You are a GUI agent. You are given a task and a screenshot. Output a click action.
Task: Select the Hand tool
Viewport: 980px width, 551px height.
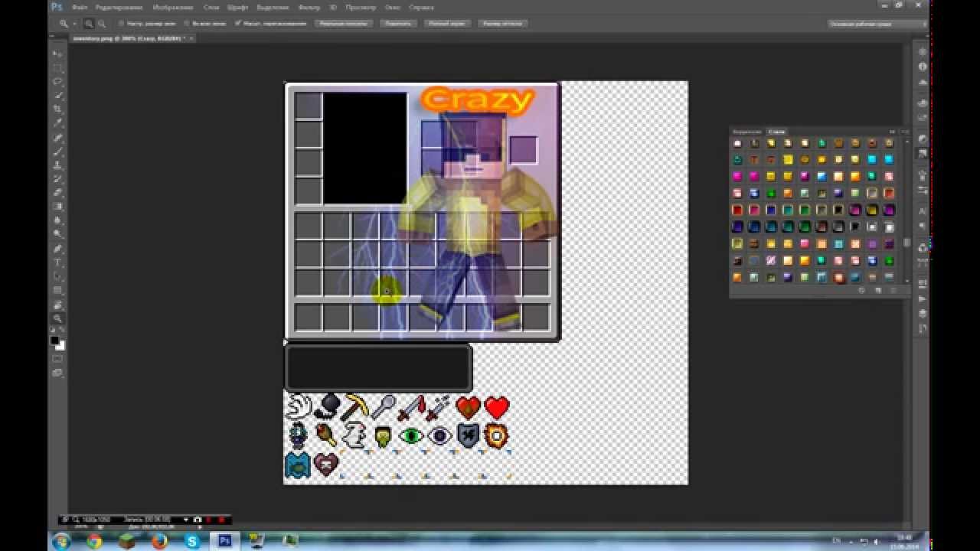(x=57, y=305)
